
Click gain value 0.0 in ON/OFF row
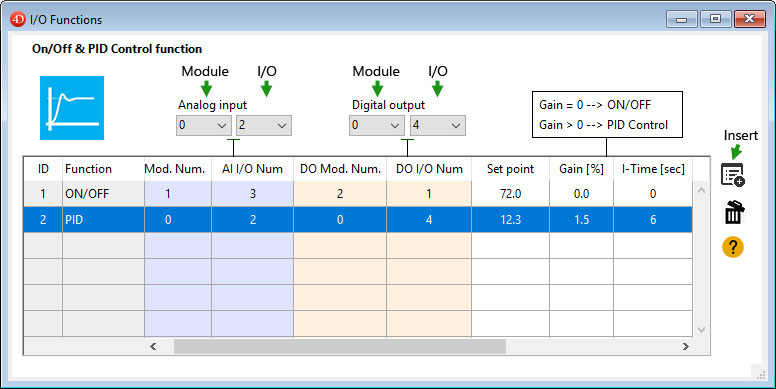tap(582, 194)
